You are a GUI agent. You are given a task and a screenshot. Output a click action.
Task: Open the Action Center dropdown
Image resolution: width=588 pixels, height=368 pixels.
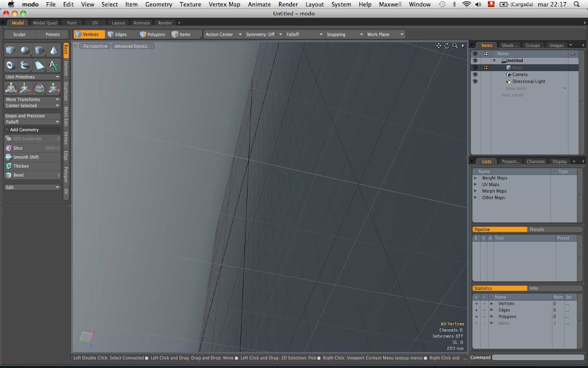[x=224, y=34]
